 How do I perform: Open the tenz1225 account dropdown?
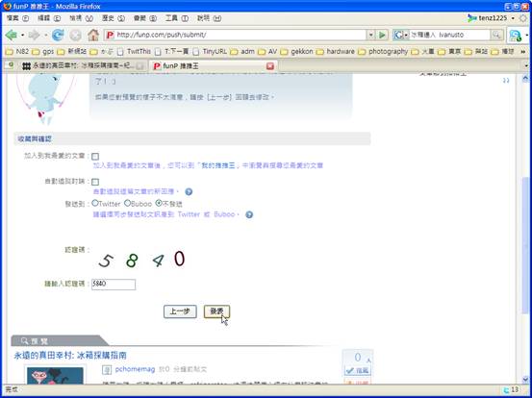click(x=513, y=18)
